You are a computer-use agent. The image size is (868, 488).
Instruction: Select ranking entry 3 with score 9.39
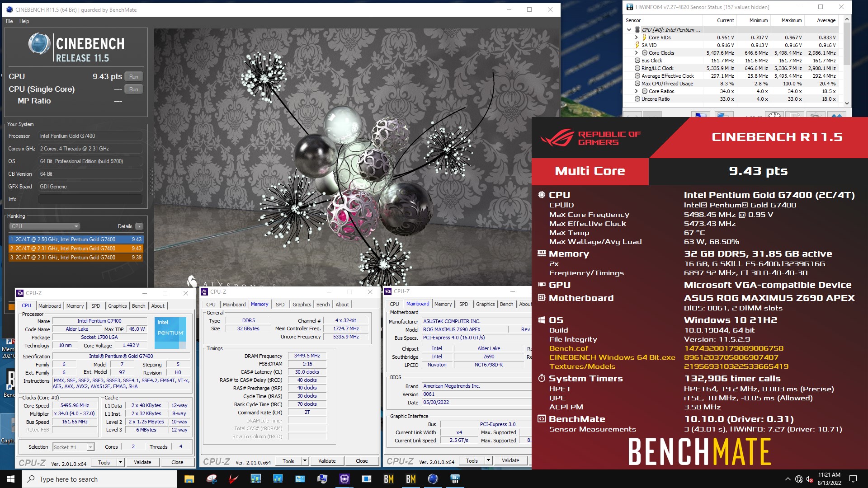(76, 258)
